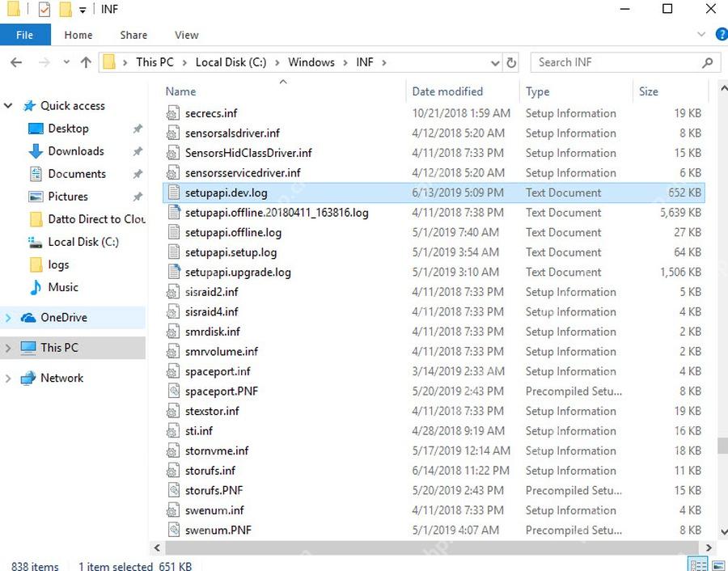
Task: Sort files by Date modified column
Action: 447,91
